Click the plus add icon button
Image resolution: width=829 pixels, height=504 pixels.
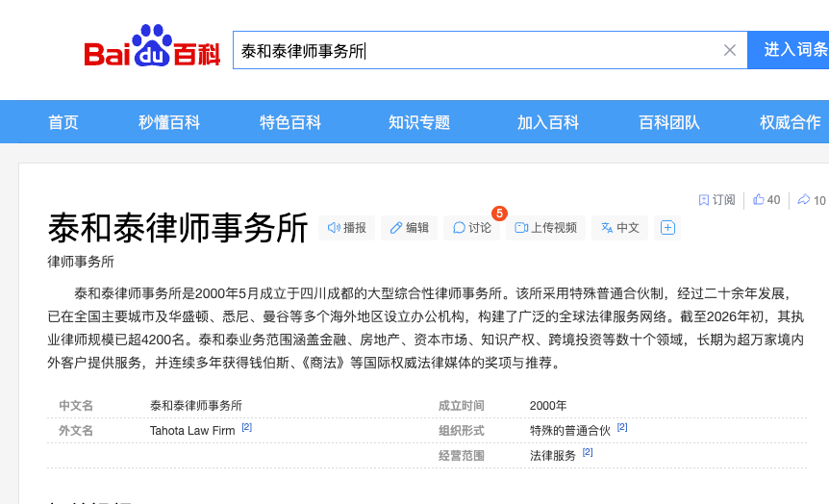coord(667,228)
